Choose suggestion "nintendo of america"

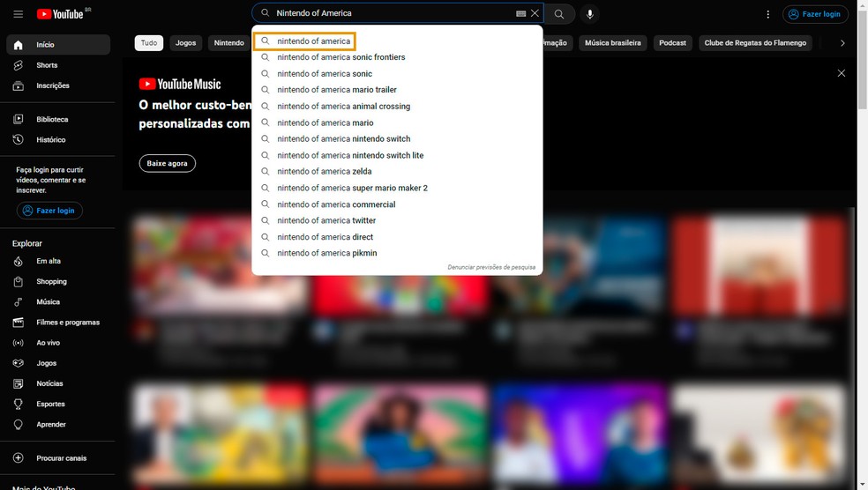397,41
